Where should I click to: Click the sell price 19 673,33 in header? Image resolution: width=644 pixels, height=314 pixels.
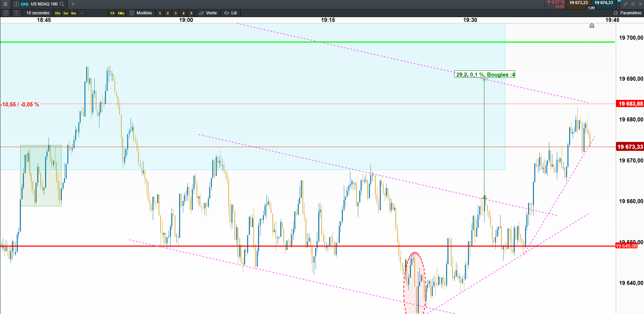click(x=578, y=3)
